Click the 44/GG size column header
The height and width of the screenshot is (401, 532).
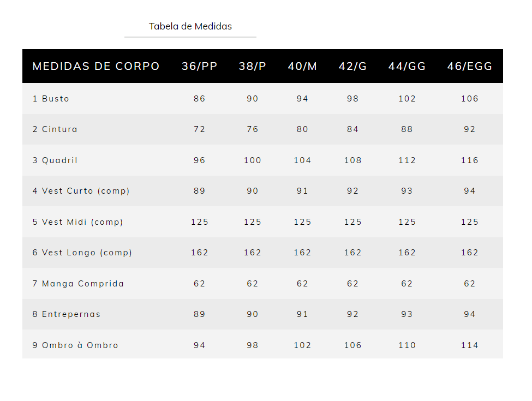(x=407, y=66)
